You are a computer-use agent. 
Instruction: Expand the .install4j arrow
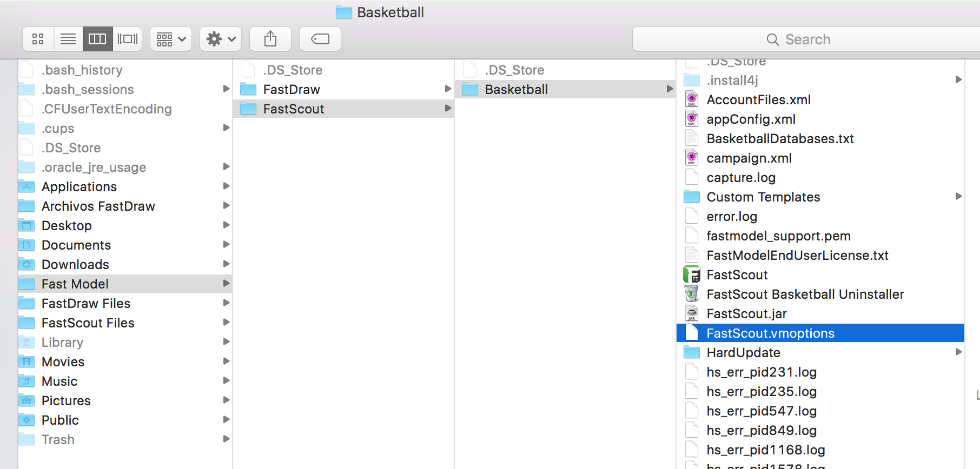coord(959,80)
